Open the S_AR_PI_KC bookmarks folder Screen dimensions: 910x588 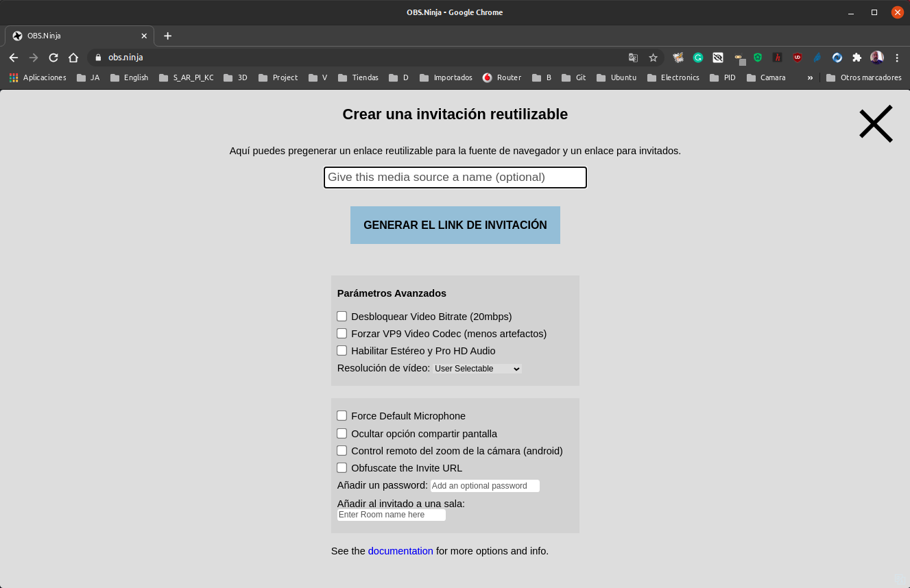click(186, 77)
